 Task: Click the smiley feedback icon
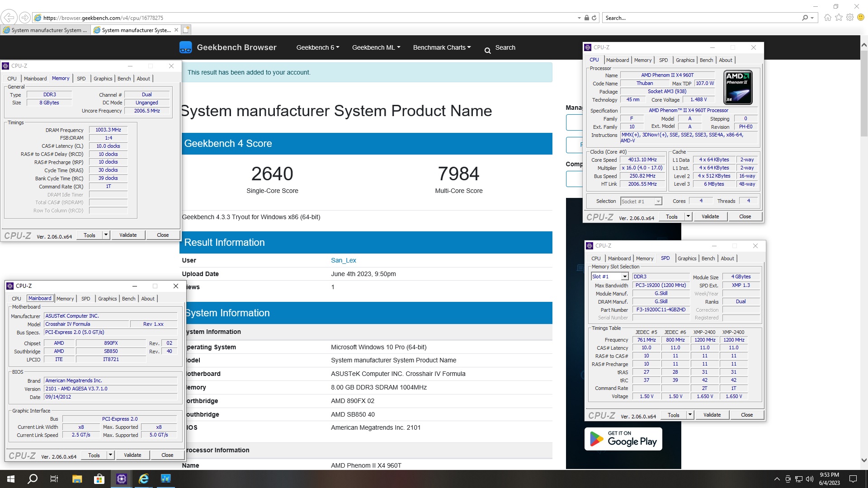pyautogui.click(x=861, y=18)
